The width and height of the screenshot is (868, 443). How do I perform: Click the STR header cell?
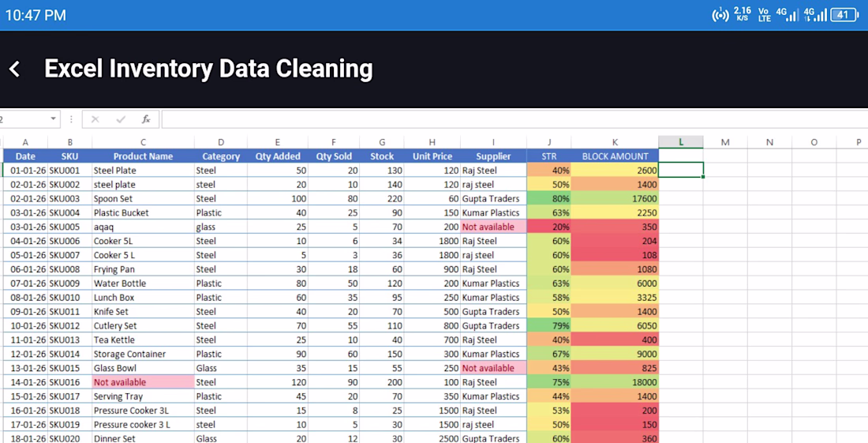click(x=549, y=156)
